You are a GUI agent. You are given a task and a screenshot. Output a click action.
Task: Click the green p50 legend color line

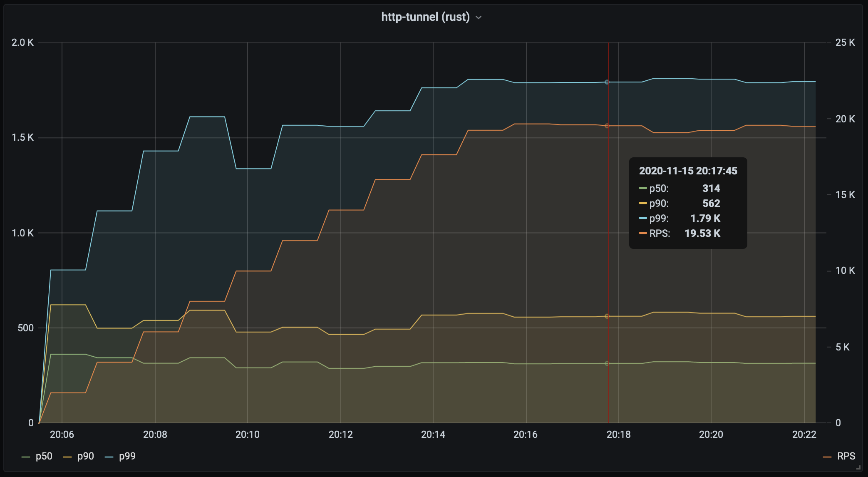pos(26,457)
